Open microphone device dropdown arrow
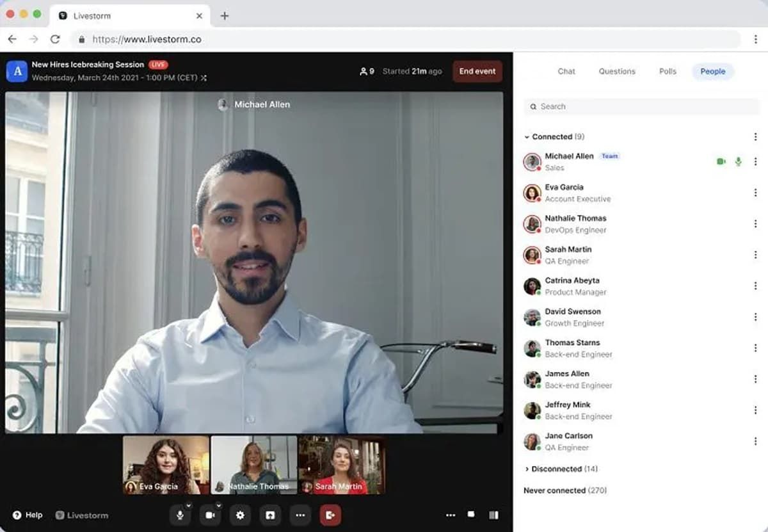Image resolution: width=768 pixels, height=532 pixels. click(188, 506)
